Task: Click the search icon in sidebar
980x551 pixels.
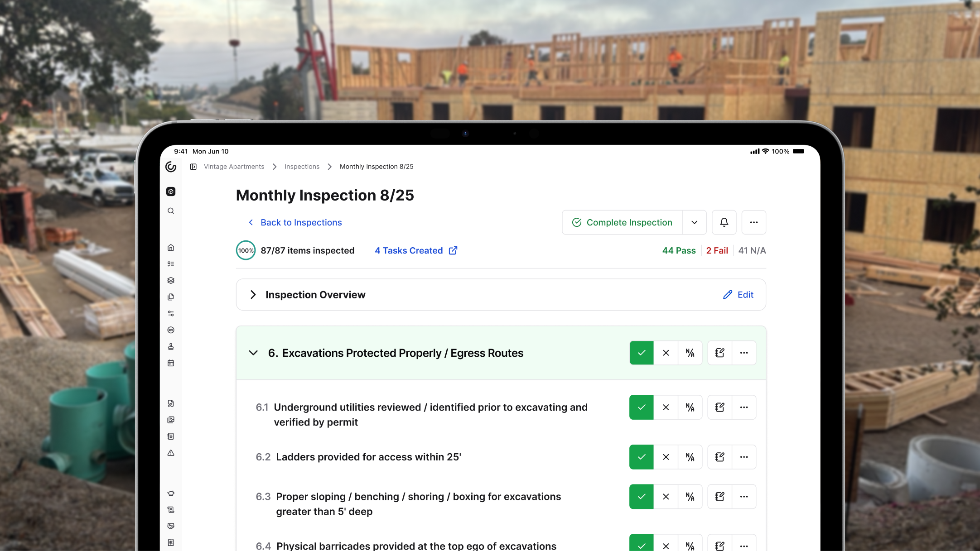Action: pos(171,211)
